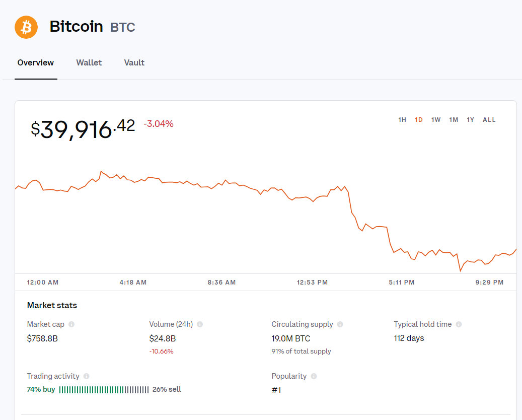Click the Popularity info icon
522x420 pixels.
pyautogui.click(x=314, y=376)
